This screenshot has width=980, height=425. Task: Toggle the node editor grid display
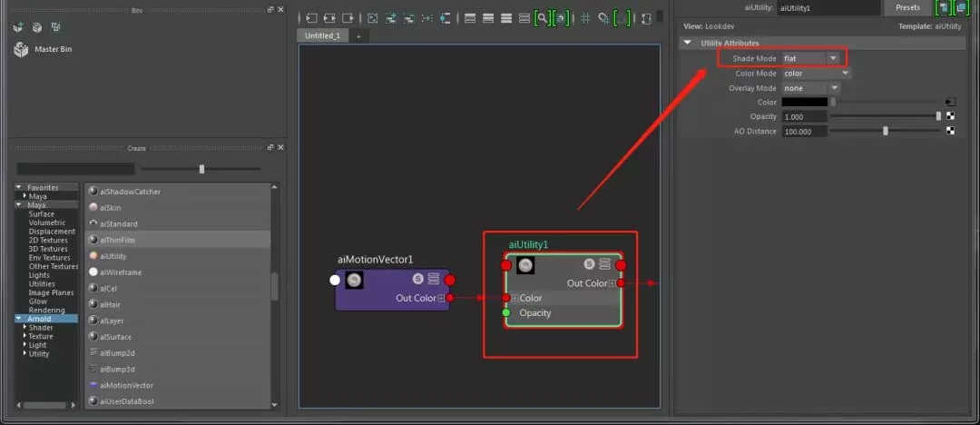click(x=585, y=19)
